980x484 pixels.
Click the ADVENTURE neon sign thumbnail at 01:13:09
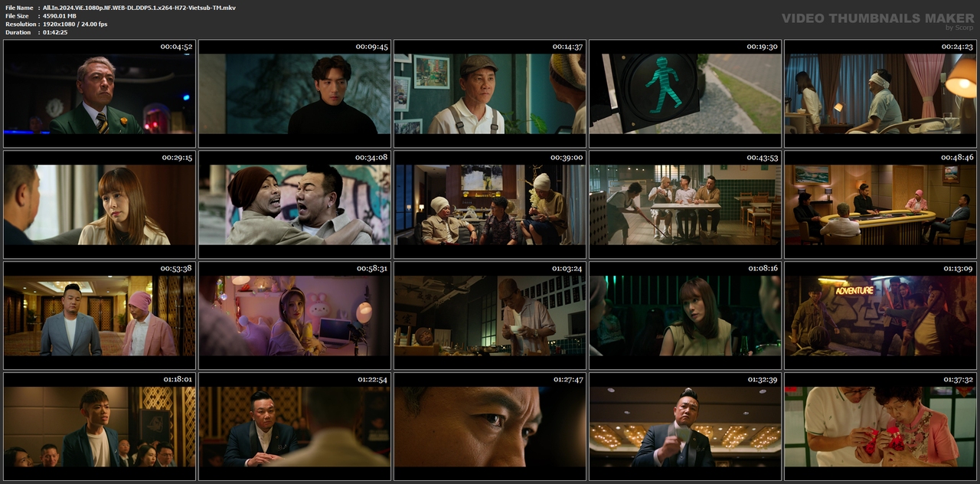click(880, 316)
